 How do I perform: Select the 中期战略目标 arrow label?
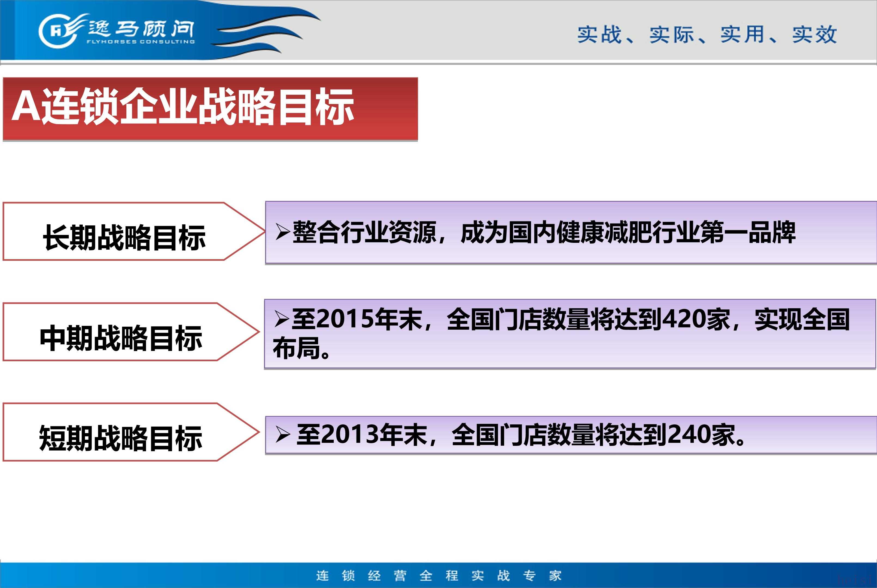131,332
